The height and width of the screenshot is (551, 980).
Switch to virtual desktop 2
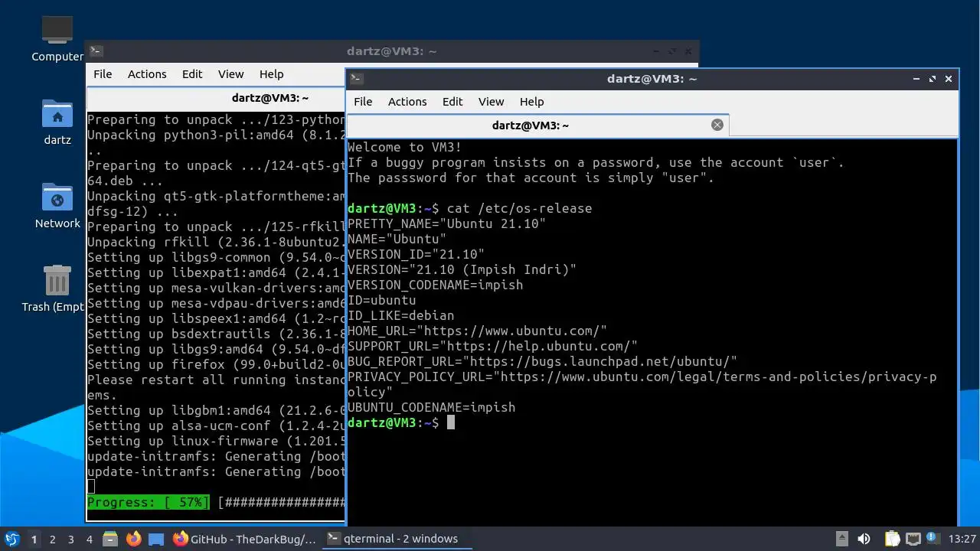pos(52,539)
